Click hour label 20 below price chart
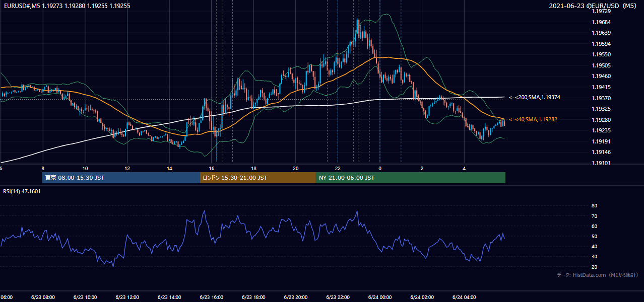644x302 pixels. (x=296, y=168)
